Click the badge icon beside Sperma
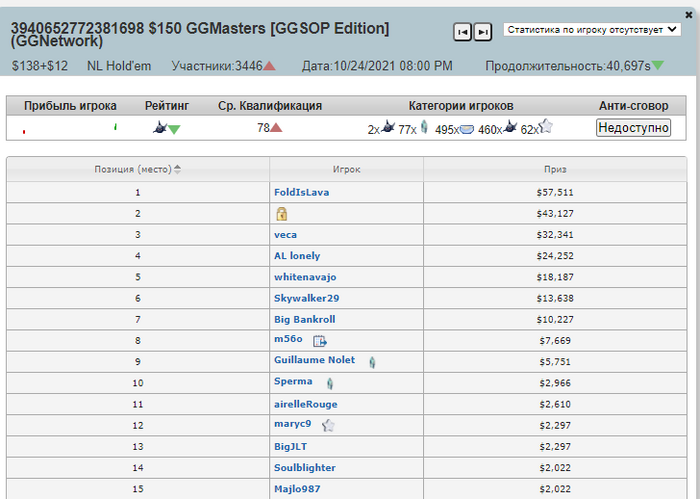Screen dimensions: 700x499 coord(330,383)
